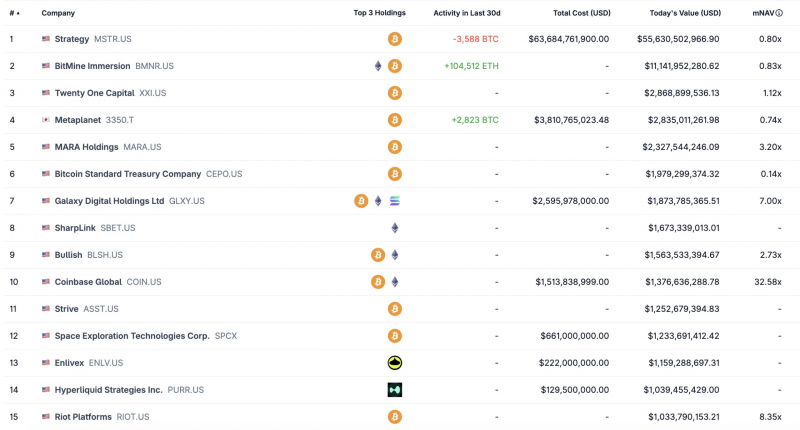
Task: Click the Bitcoin icon in Coinbase Global row
Action: point(378,282)
